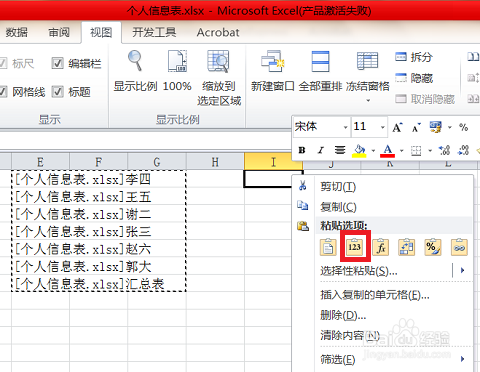Switch to the Review (审阅) tab
Screen dimensions: 480x372
point(59,32)
